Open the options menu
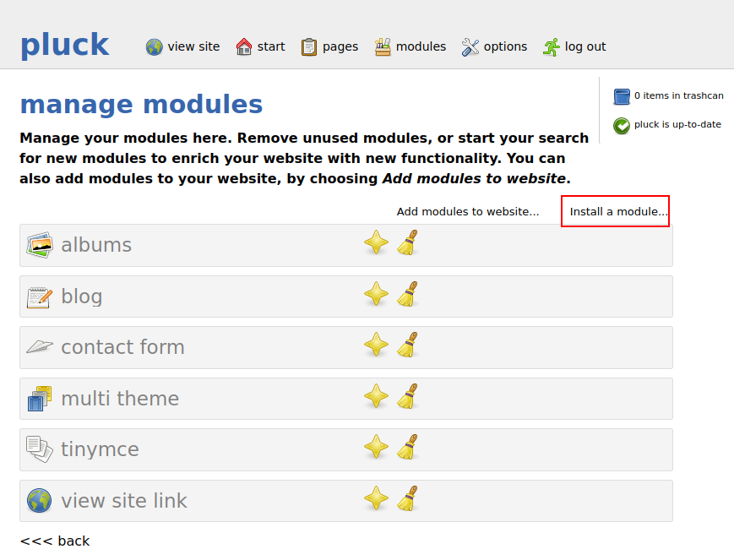Image resolution: width=734 pixels, height=560 pixels. [x=494, y=46]
